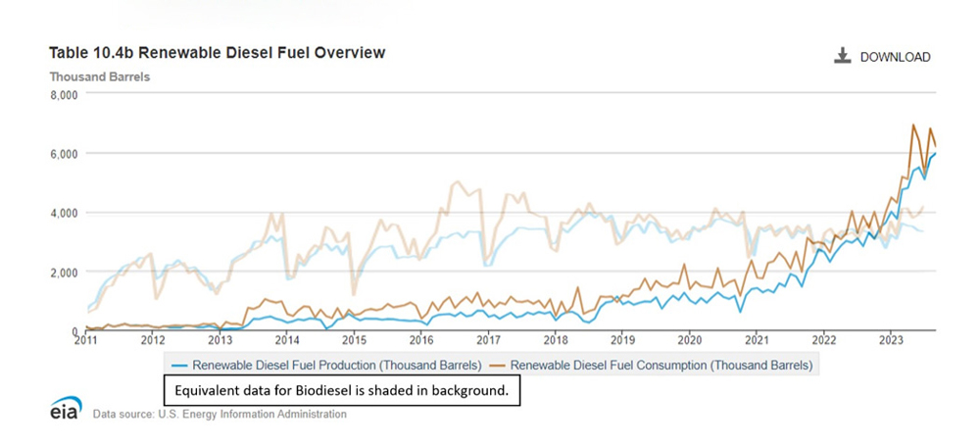Click the chart title 'Table 10.4b Renewable Diesel Fuel Overview'

click(x=217, y=53)
